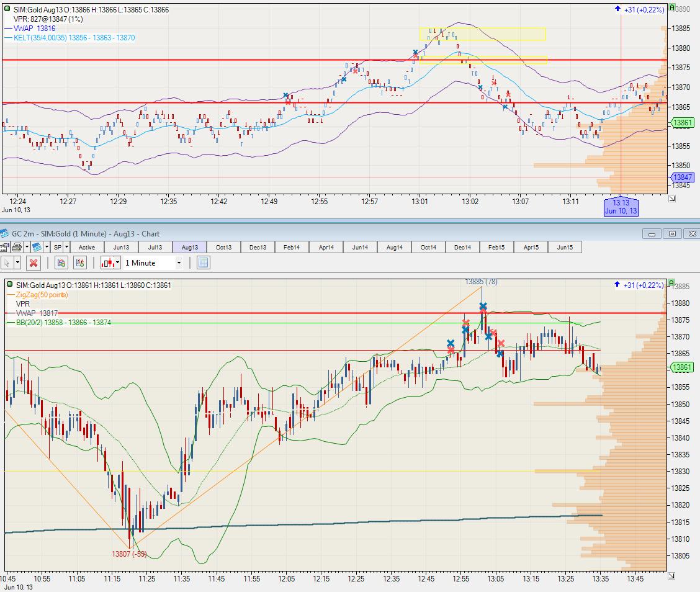The width and height of the screenshot is (700, 592).
Task: Click the 13861 price tag on upper chart axis
Action: click(x=682, y=123)
